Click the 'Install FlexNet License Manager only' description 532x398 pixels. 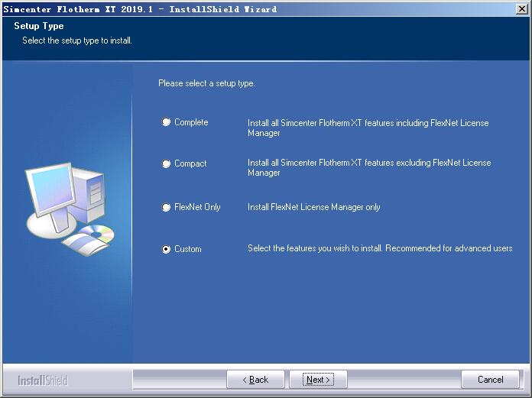(x=314, y=207)
